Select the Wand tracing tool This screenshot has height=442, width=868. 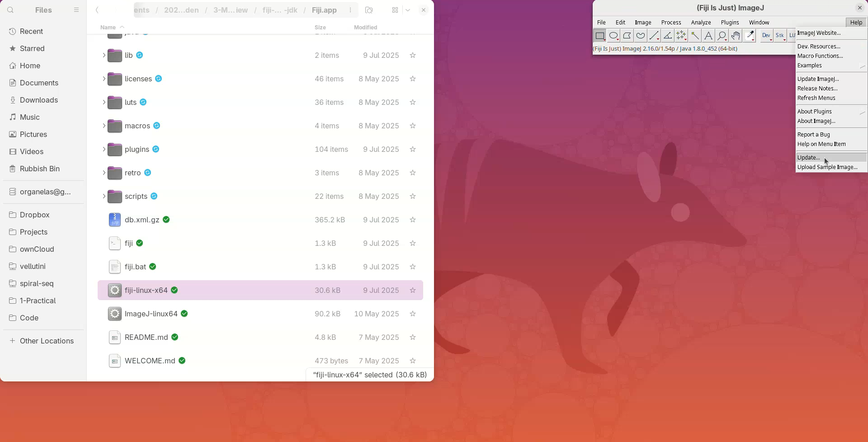click(x=695, y=36)
